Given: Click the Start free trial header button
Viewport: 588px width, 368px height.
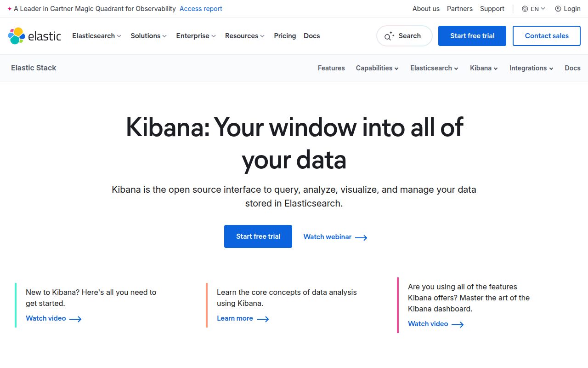Looking at the screenshot, I should coord(472,36).
